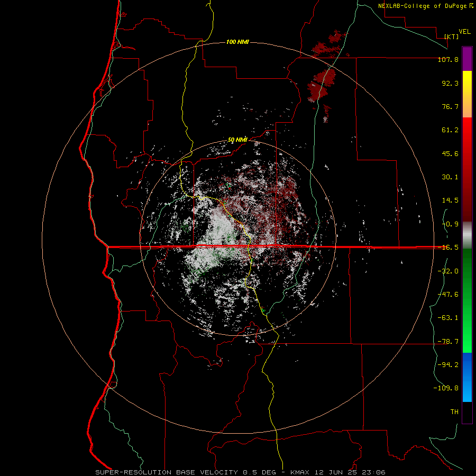Click the [KT] units label
This screenshot has width=476, height=476.
click(452, 36)
